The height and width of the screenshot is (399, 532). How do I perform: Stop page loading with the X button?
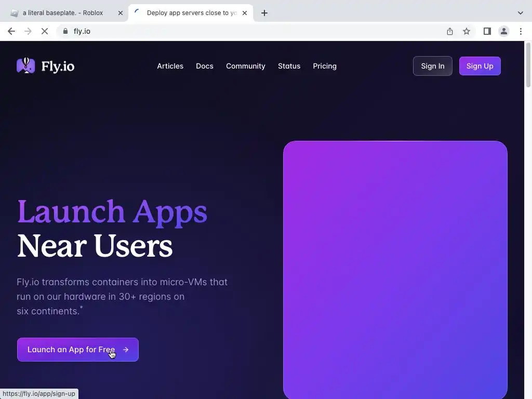click(x=45, y=31)
